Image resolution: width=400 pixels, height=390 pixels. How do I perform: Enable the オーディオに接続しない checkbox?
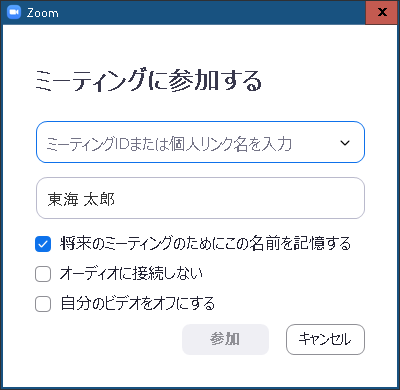[x=43, y=274]
